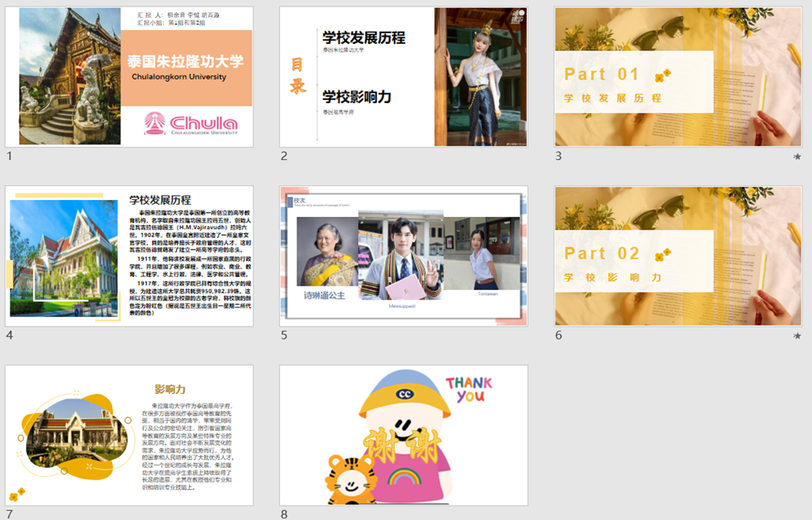Click the transition star icon under slide 3
Screen dimensions: 812x520
797,156
